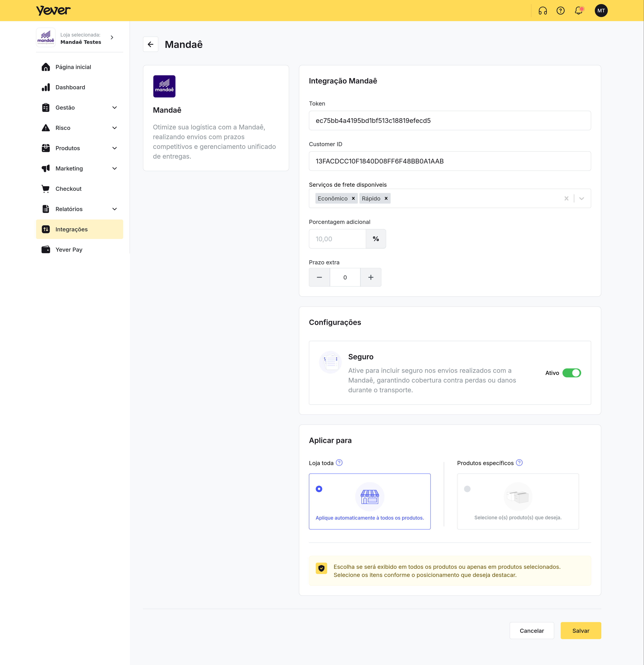Click the Loja toda help icon
Screen dimensions: 644x665
click(339, 463)
